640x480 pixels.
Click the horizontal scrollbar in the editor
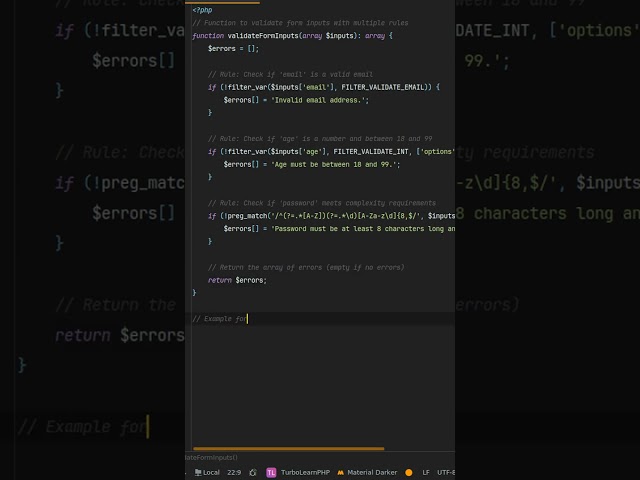tap(289, 448)
